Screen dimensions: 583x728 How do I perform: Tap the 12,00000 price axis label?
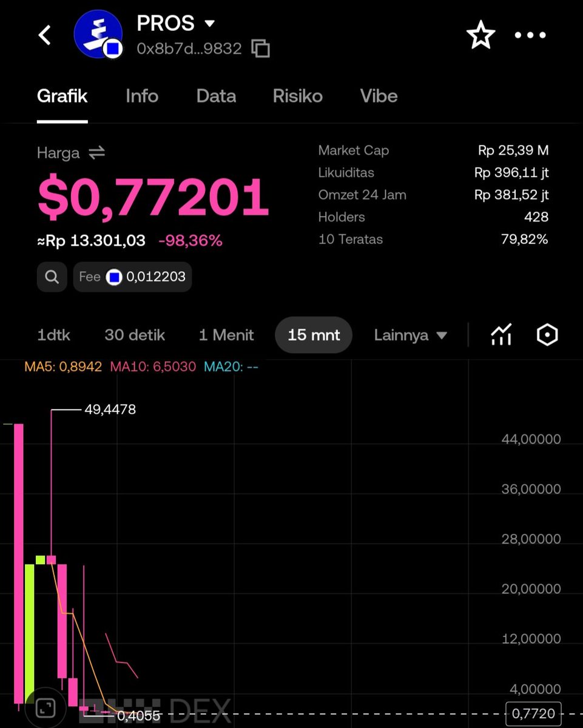pyautogui.click(x=531, y=639)
